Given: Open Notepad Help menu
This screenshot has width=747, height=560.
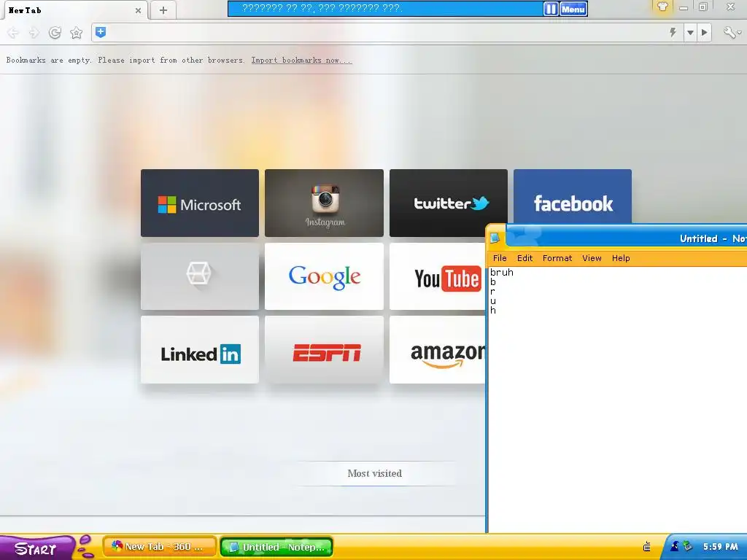Looking at the screenshot, I should click(x=621, y=258).
